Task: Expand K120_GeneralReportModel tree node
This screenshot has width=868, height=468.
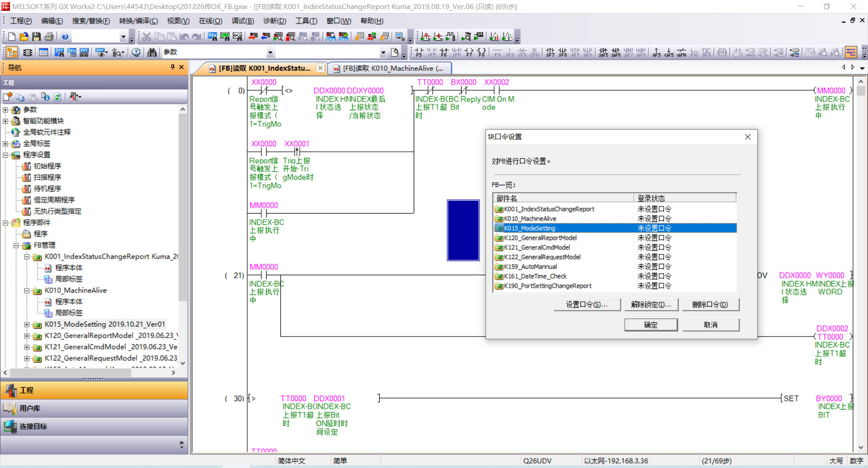Action: pos(27,336)
